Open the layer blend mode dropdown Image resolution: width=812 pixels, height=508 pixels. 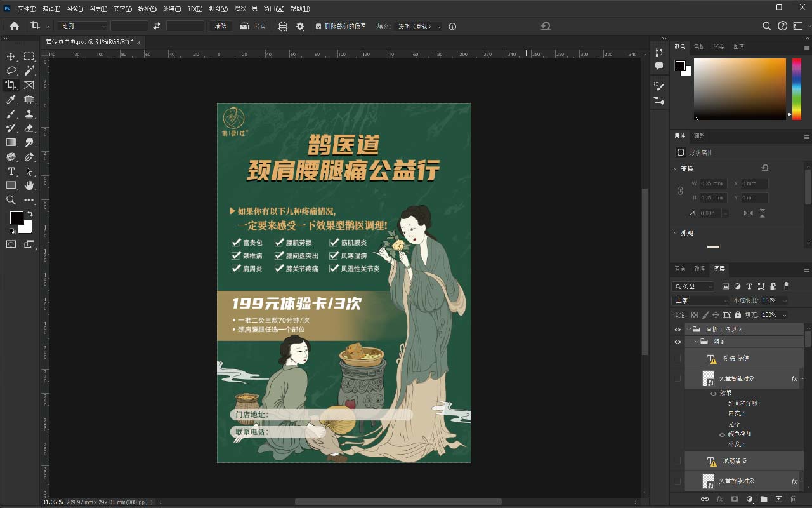[x=700, y=300]
